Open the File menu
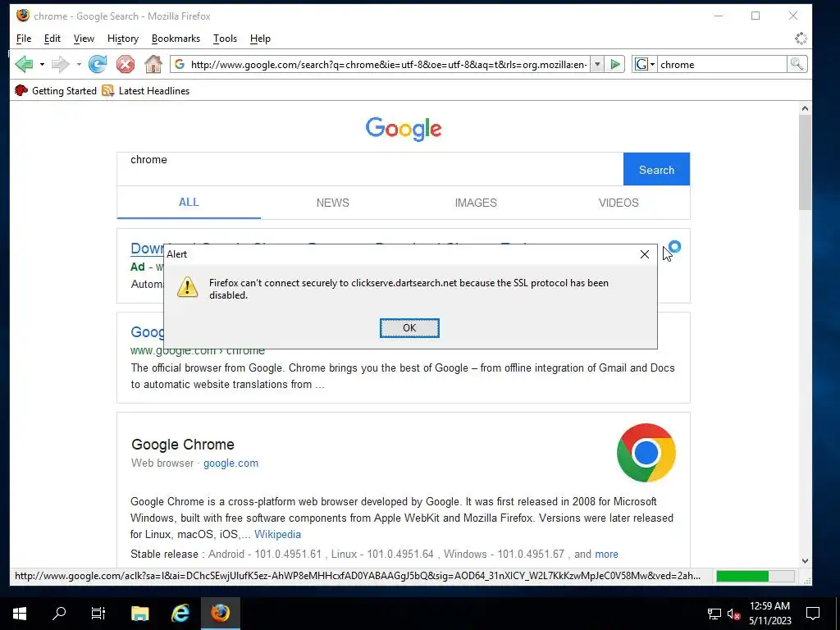Viewport: 840px width, 630px height. pos(24,39)
